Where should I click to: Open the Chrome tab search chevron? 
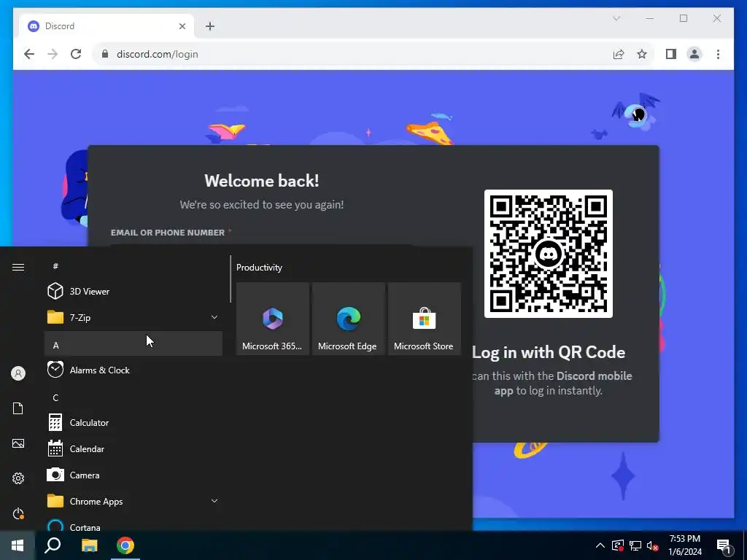click(616, 18)
